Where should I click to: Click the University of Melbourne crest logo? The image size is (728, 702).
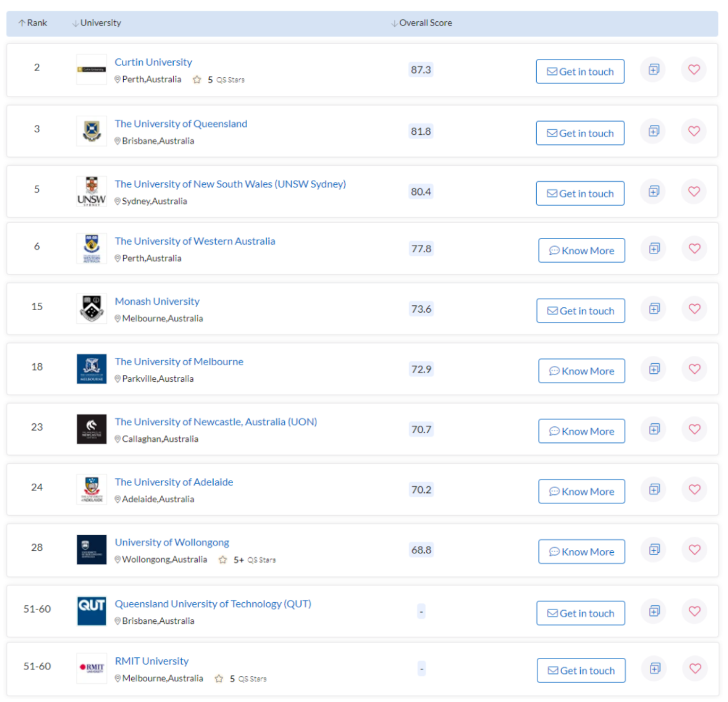click(x=91, y=369)
